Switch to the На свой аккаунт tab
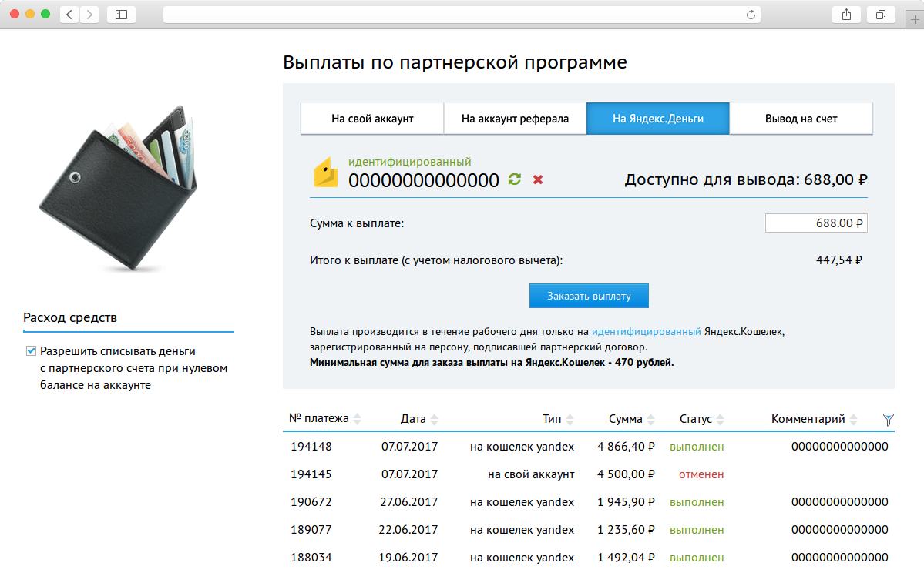 pyautogui.click(x=372, y=119)
